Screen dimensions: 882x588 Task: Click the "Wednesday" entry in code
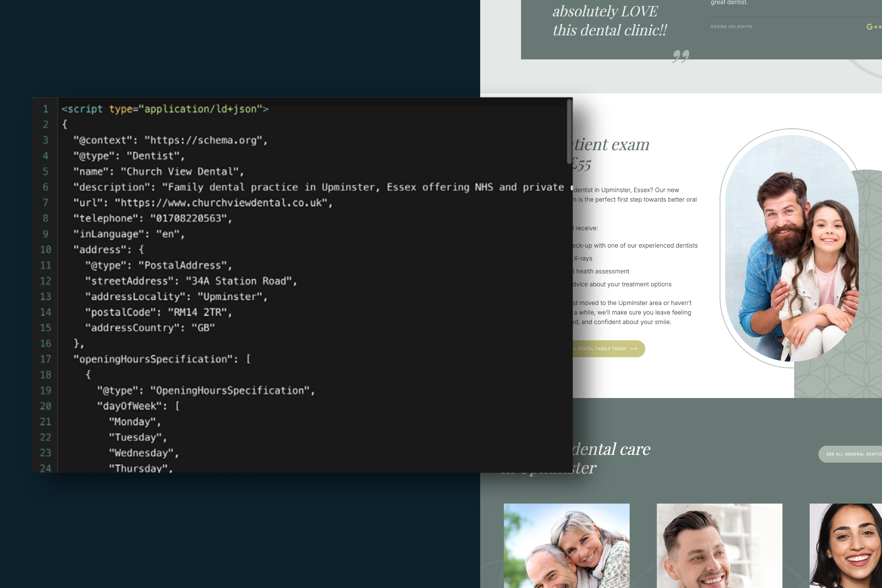pyautogui.click(x=144, y=453)
